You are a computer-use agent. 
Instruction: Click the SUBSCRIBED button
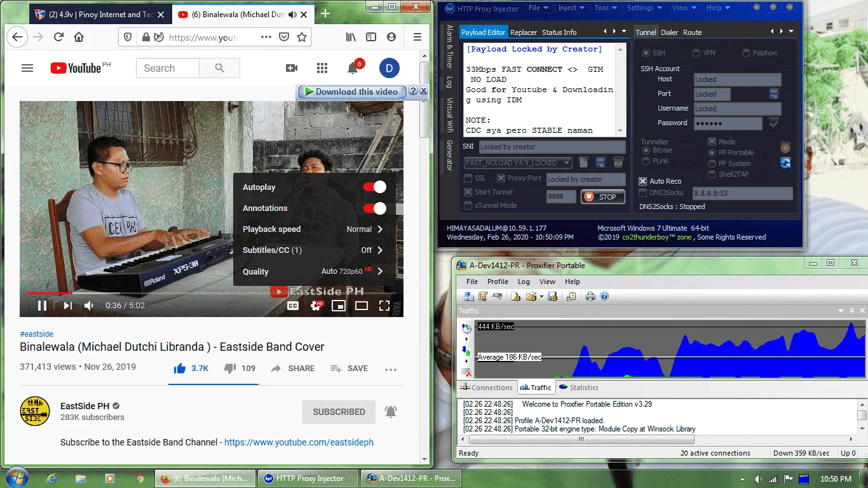coord(339,412)
